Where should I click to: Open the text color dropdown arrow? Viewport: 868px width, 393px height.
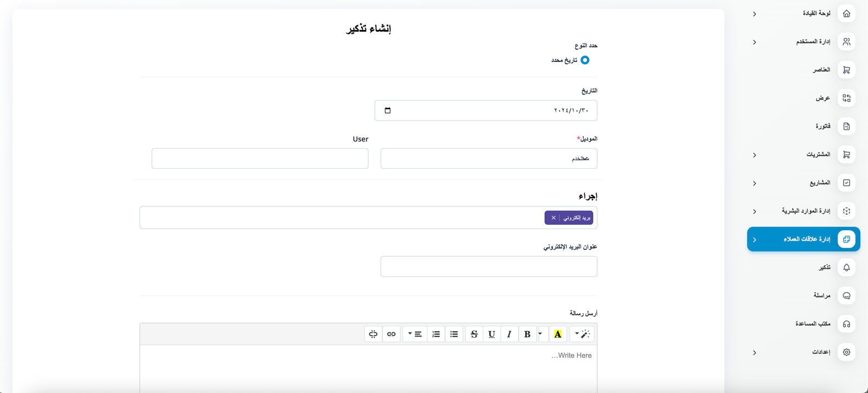tap(540, 334)
